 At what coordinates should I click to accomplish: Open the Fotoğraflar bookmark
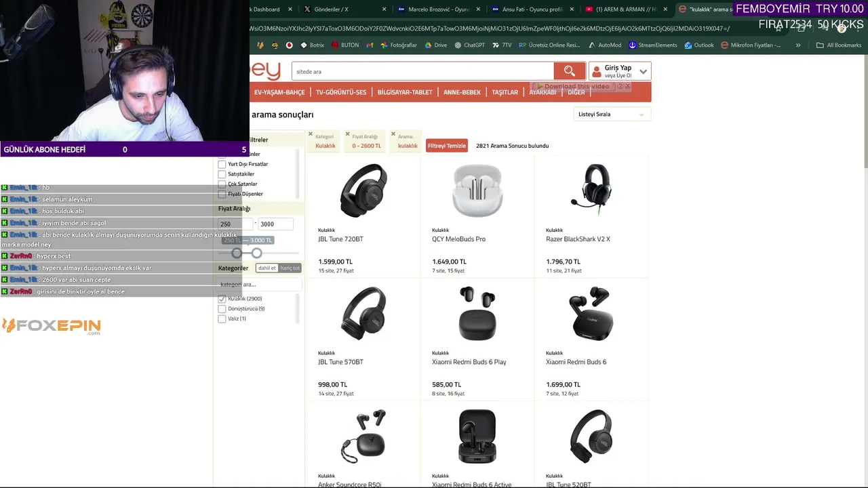399,45
